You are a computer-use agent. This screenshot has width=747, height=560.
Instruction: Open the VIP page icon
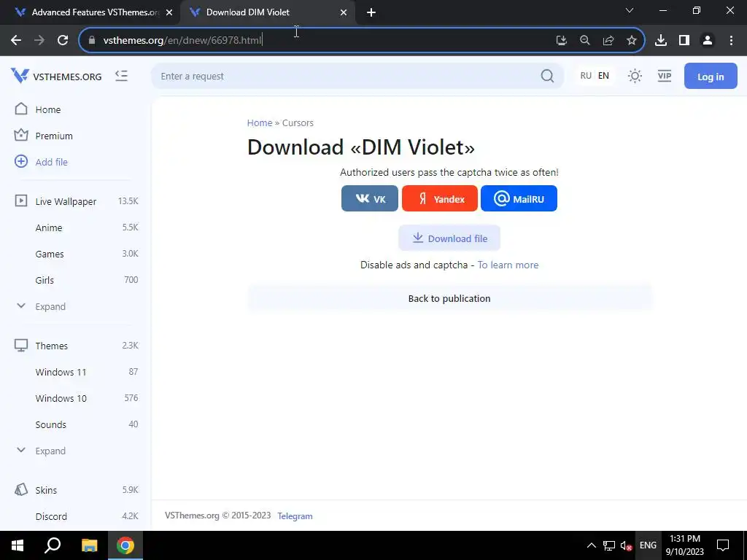coord(664,76)
